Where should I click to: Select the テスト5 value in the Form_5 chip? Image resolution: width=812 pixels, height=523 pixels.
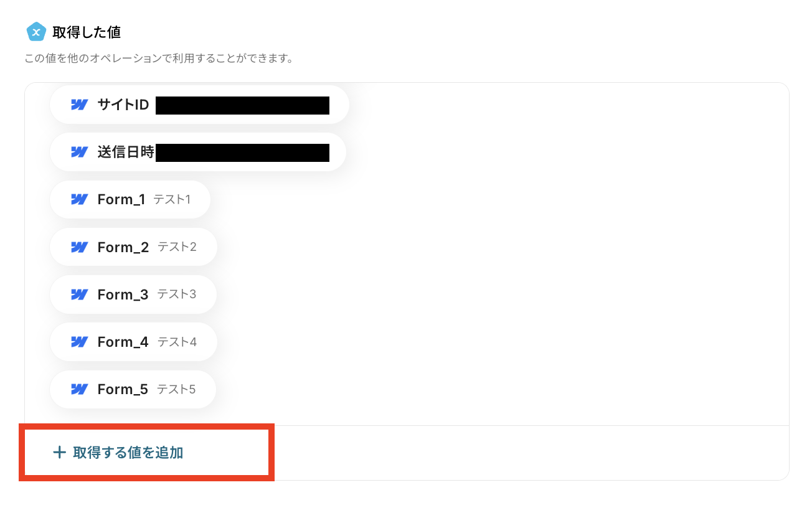click(176, 389)
